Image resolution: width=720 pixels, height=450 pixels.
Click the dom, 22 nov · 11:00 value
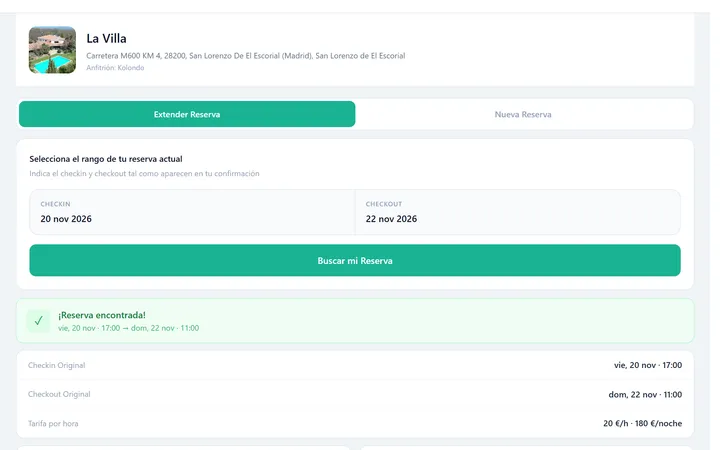[x=645, y=394]
